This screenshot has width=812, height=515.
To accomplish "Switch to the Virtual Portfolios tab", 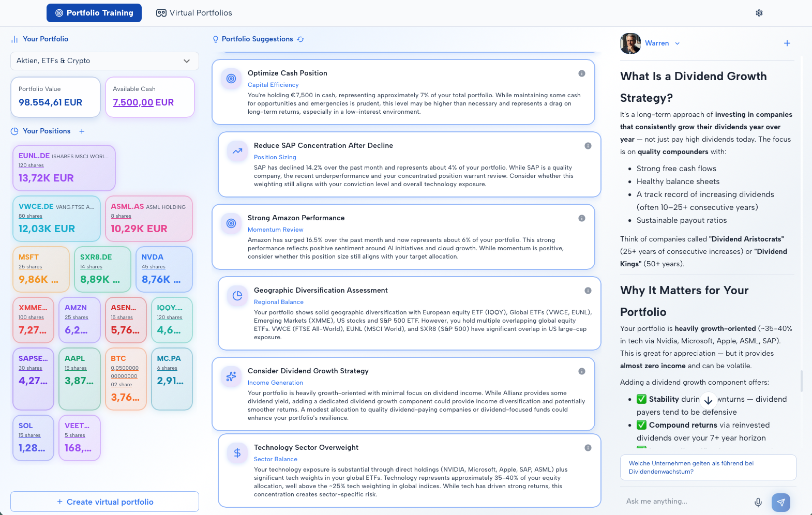I will [x=194, y=13].
